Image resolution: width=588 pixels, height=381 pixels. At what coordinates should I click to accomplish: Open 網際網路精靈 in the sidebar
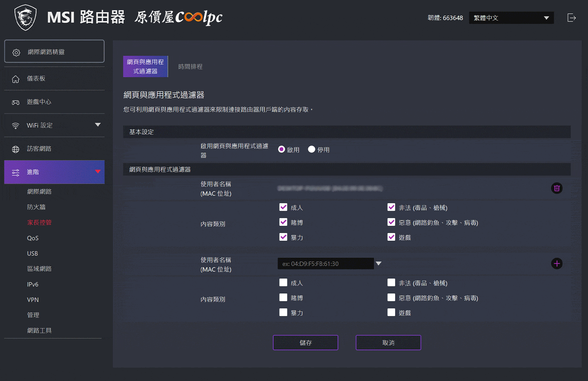click(54, 51)
